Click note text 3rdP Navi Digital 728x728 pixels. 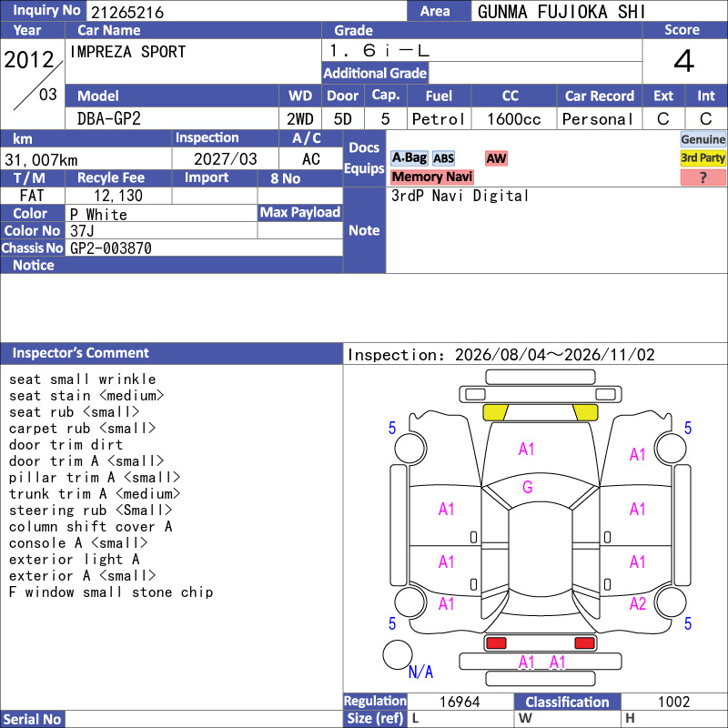pyautogui.click(x=460, y=196)
